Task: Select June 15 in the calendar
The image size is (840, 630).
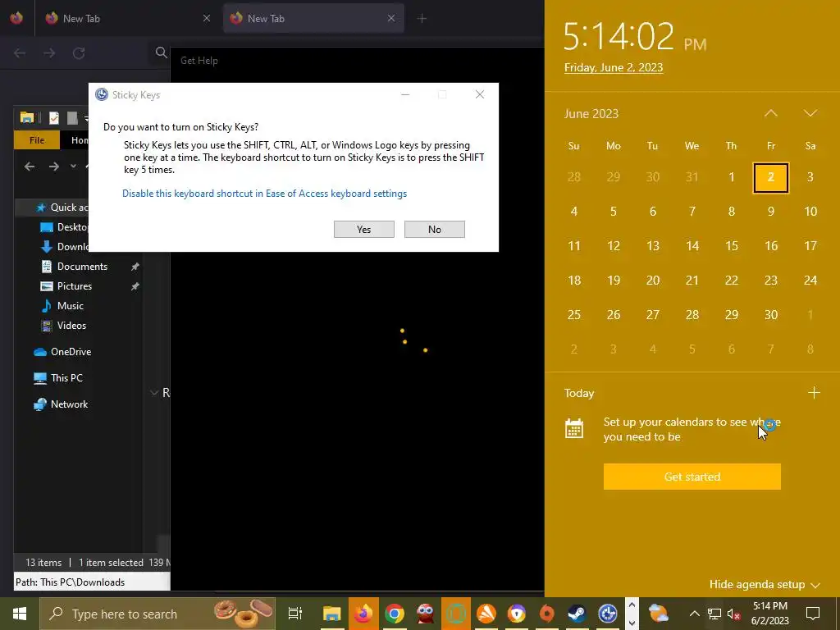Action: click(x=731, y=246)
